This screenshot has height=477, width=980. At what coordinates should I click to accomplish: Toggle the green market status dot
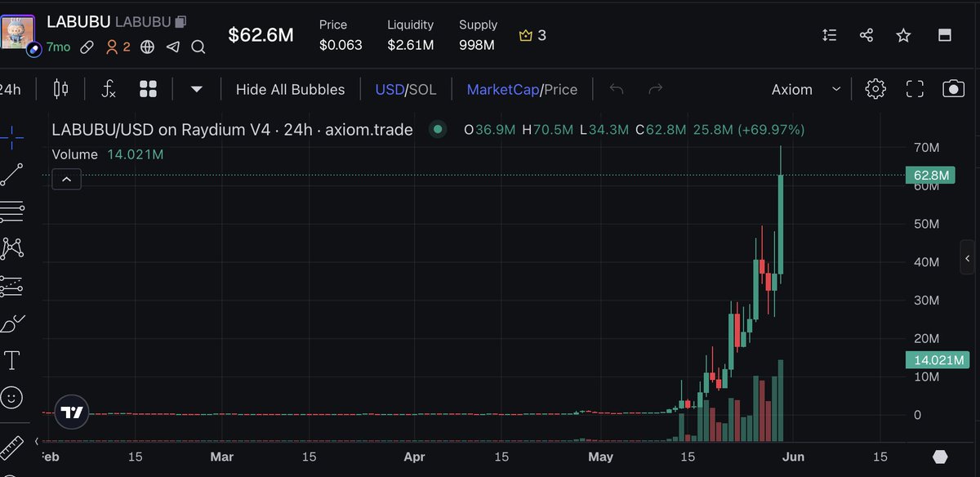coord(439,129)
